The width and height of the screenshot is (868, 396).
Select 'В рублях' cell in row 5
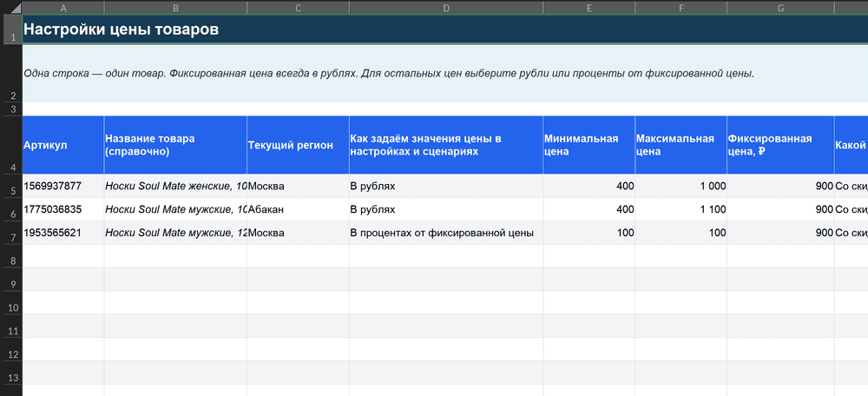[446, 186]
